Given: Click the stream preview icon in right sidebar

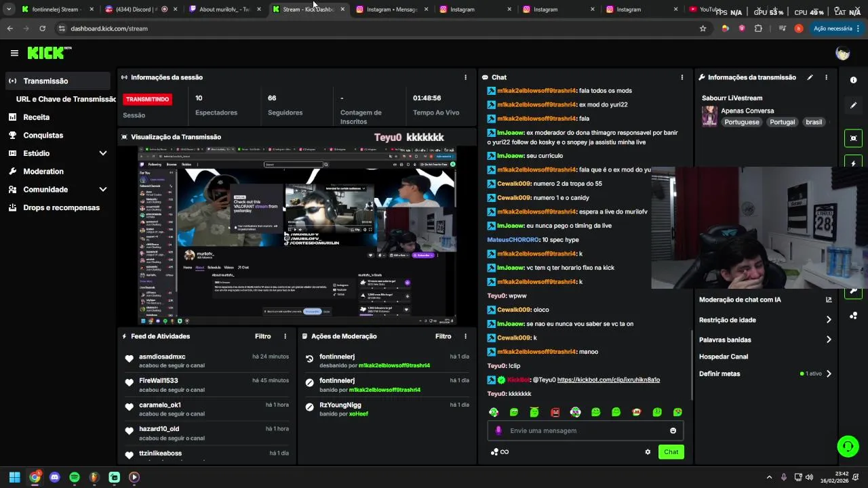Looking at the screenshot, I should tap(853, 138).
